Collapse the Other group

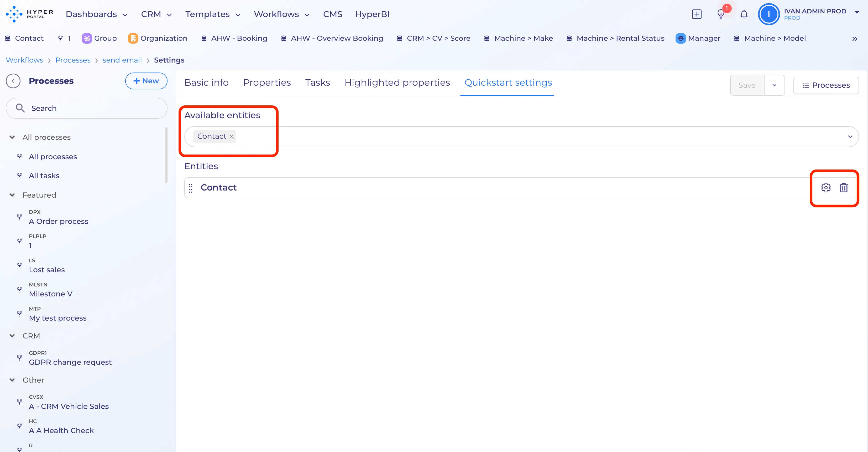tap(12, 380)
